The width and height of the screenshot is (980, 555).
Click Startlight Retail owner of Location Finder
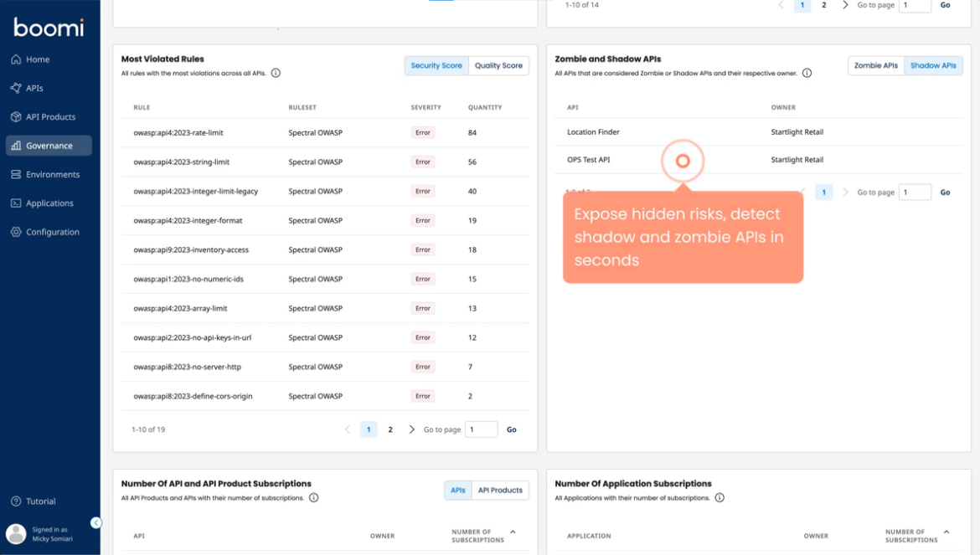click(797, 131)
